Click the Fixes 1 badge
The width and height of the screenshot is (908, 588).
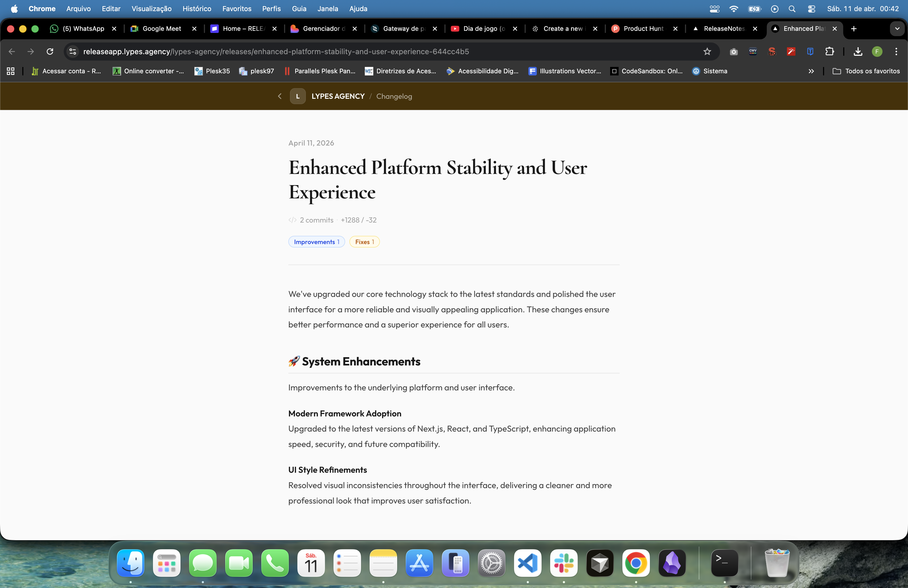[x=364, y=241]
